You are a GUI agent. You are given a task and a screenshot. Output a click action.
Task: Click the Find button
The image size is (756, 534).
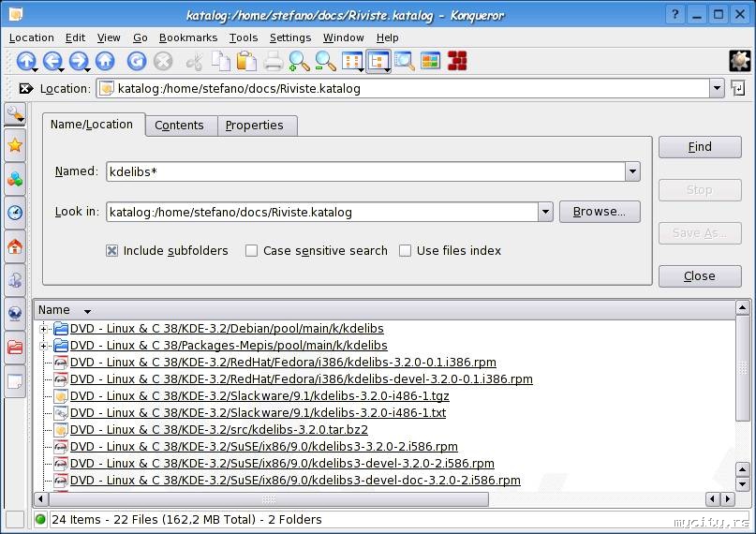point(700,146)
